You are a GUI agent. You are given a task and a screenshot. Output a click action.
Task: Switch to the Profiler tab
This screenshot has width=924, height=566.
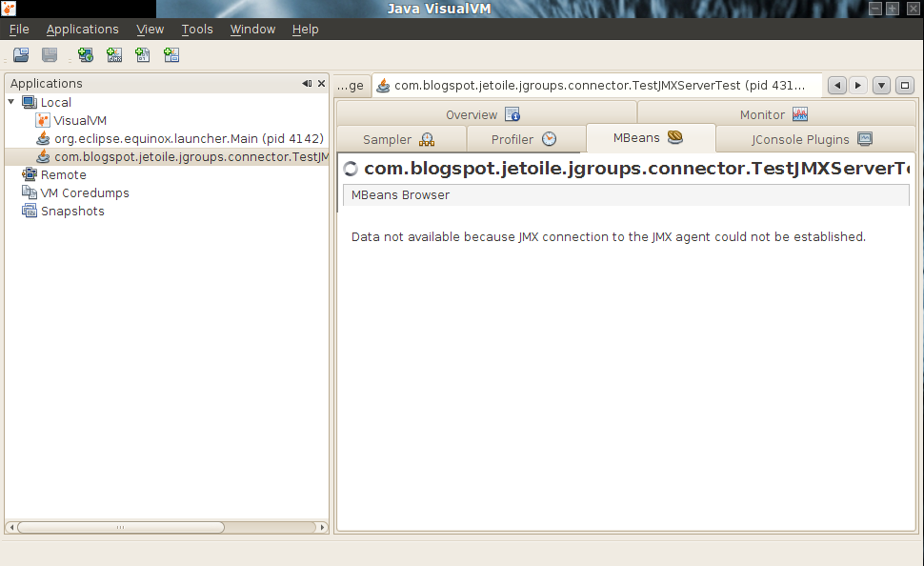click(x=526, y=139)
